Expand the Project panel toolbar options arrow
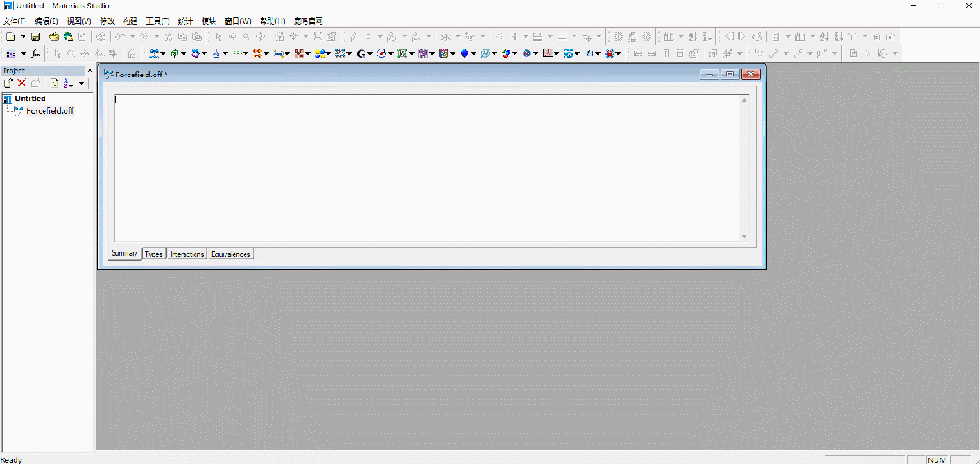Viewport: 980px width, 464px height. [82, 83]
